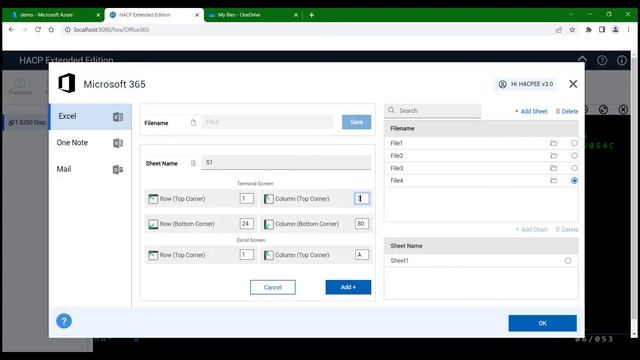
Task: Click the Cancel button
Action: [x=273, y=287]
